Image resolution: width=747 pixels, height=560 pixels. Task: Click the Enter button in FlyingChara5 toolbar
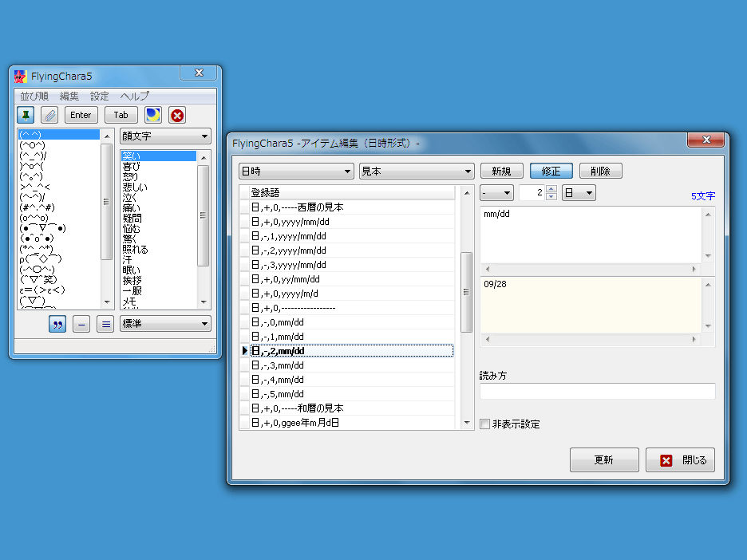pyautogui.click(x=81, y=115)
